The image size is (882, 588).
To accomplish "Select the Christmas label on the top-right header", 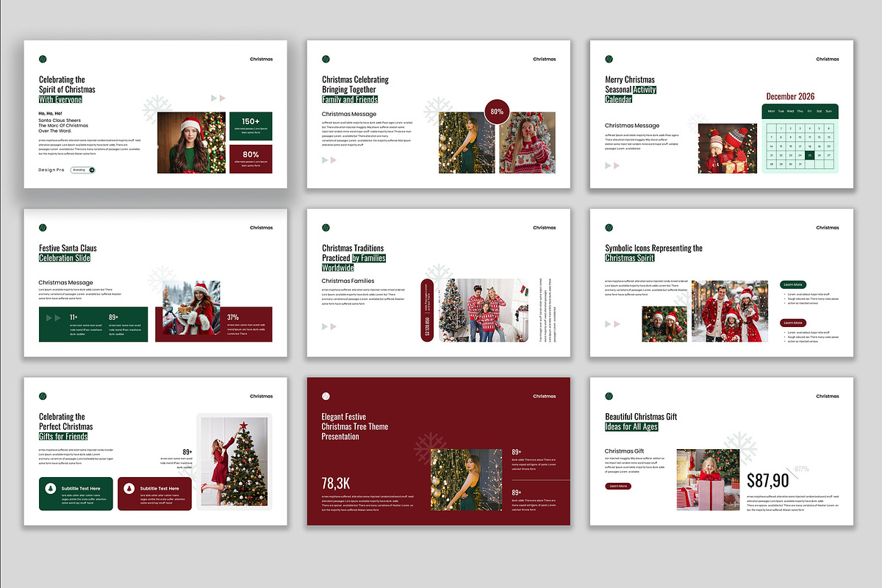I will click(x=827, y=60).
